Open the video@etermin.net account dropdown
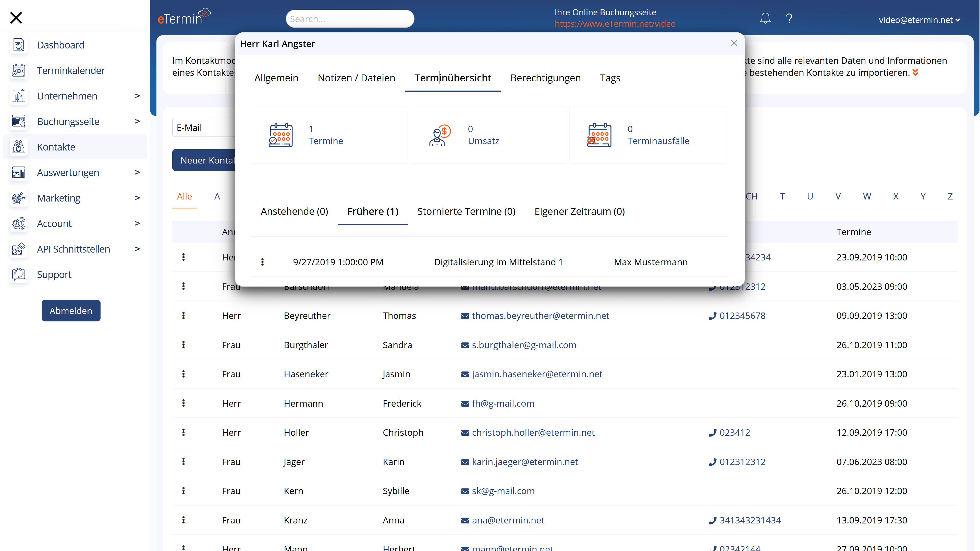Image resolution: width=980 pixels, height=551 pixels. (x=919, y=20)
